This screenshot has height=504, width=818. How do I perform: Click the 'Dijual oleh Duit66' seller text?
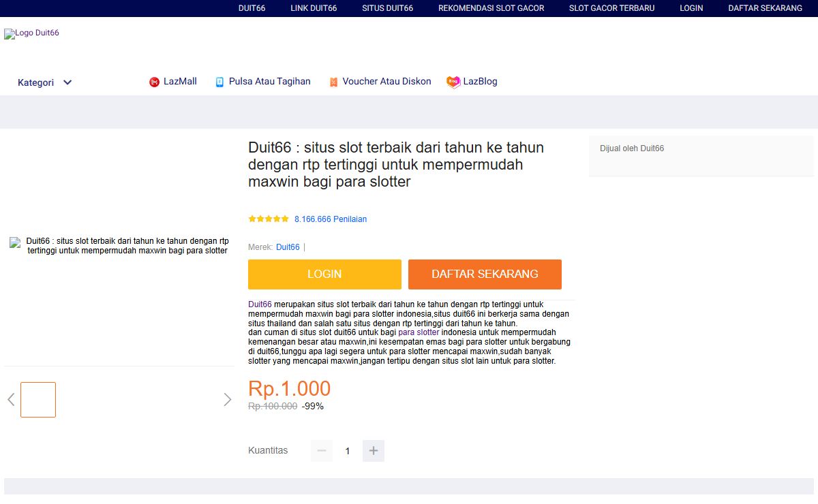point(632,148)
